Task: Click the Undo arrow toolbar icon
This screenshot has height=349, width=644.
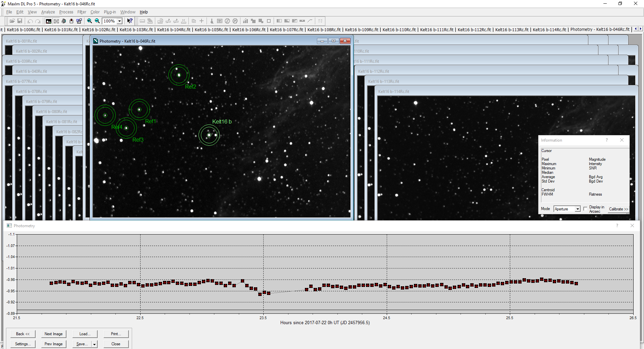Action: (30, 21)
